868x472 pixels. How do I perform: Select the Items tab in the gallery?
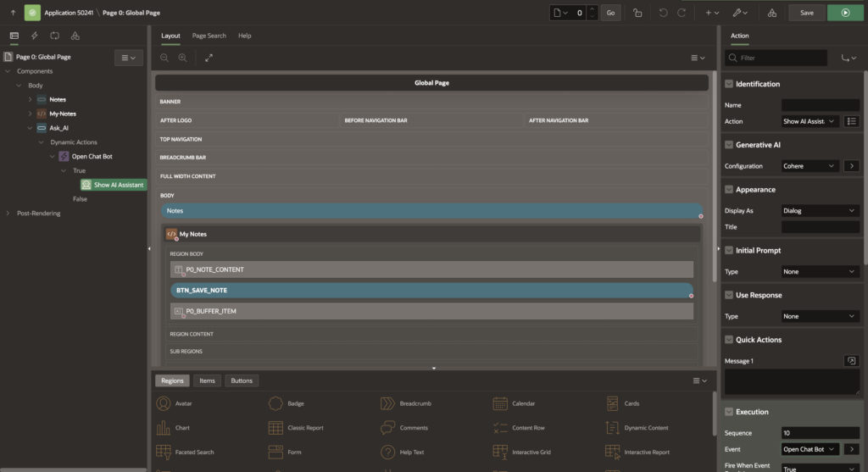point(207,380)
